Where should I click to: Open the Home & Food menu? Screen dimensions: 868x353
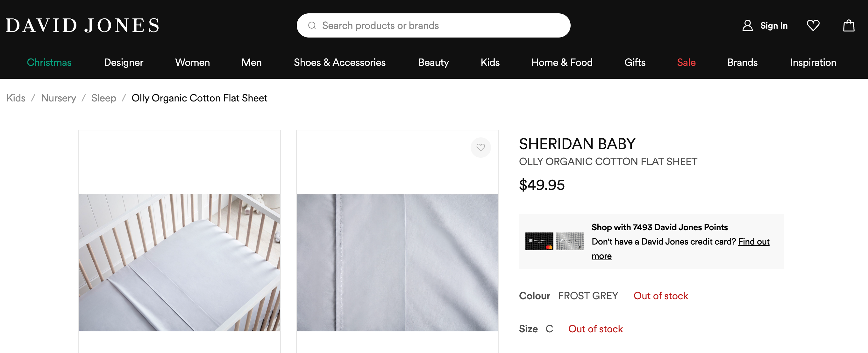[562, 63]
